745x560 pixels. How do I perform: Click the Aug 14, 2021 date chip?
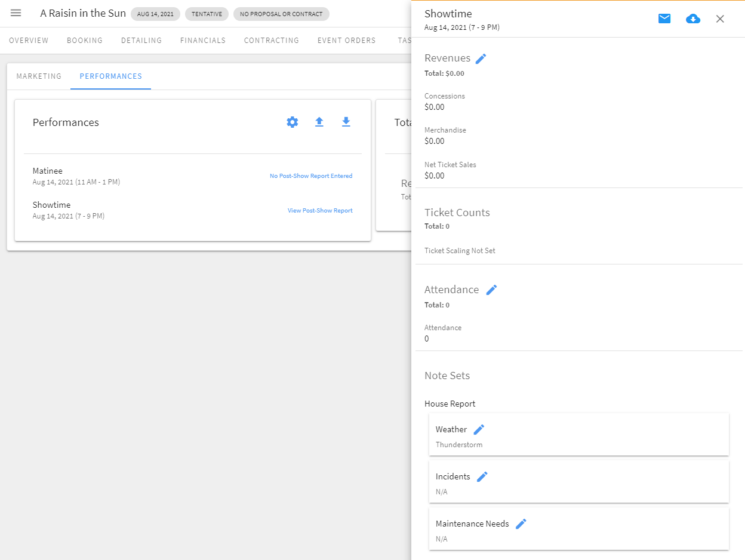point(155,14)
